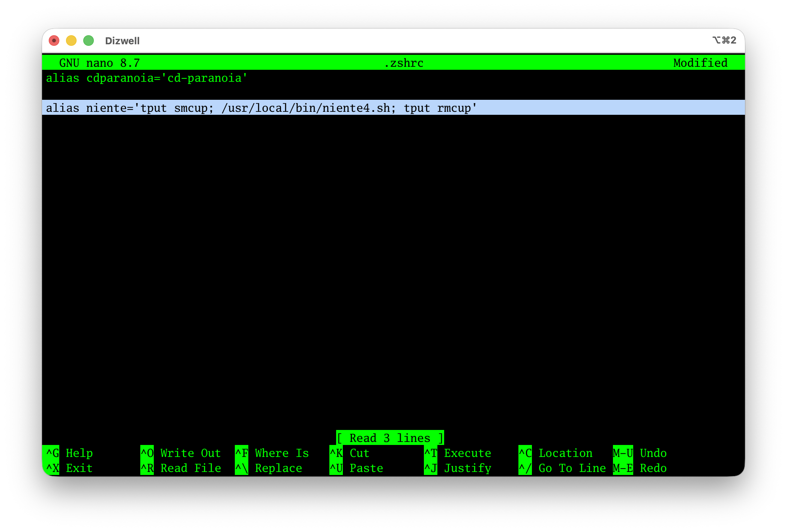Screen dimensions: 787x532
Task: Click the ^K Cut shortcut
Action: pyautogui.click(x=349, y=453)
